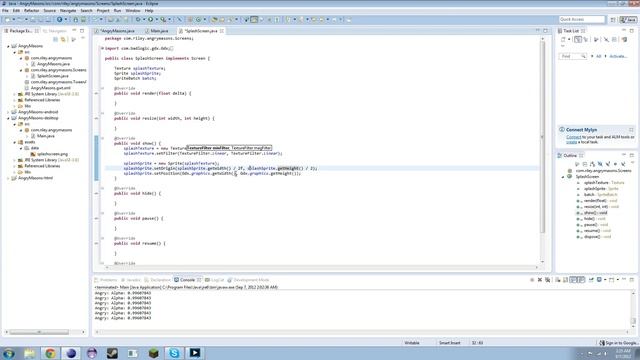
Task: Open the Window menu
Action: click(133, 11)
